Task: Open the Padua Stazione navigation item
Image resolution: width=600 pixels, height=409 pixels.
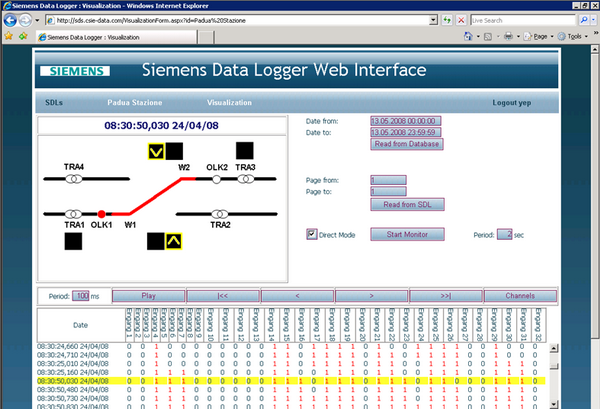Action: click(135, 103)
